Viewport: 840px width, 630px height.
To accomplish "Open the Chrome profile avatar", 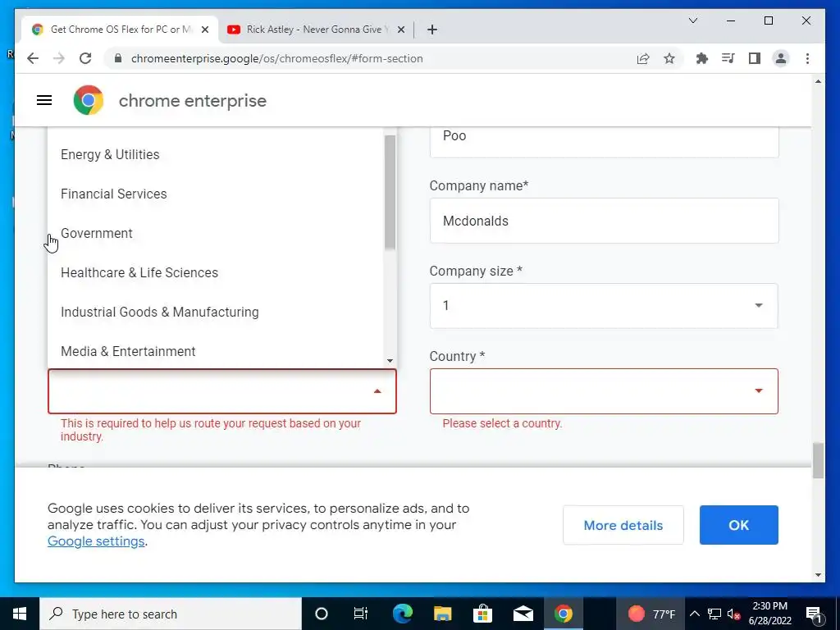I will pos(781,58).
